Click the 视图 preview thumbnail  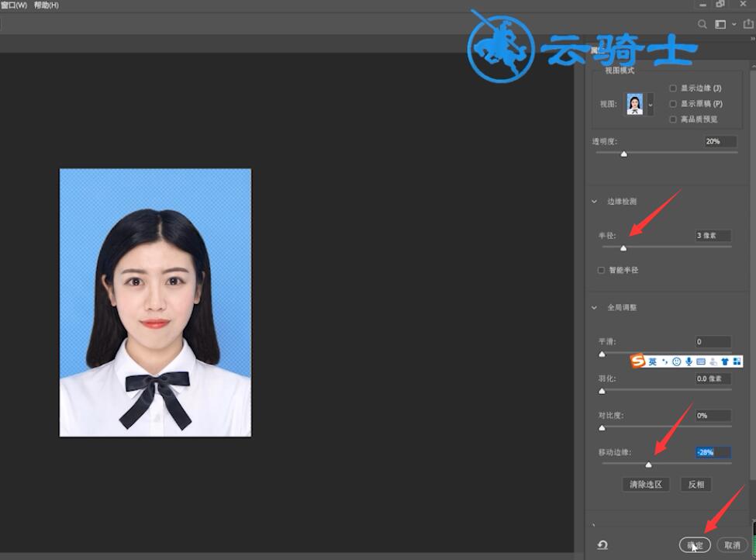[x=634, y=104]
